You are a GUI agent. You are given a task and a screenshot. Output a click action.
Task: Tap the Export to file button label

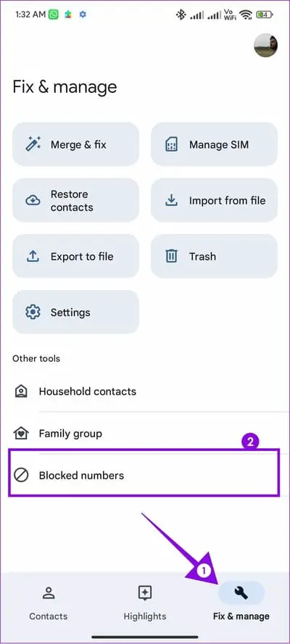(x=82, y=256)
